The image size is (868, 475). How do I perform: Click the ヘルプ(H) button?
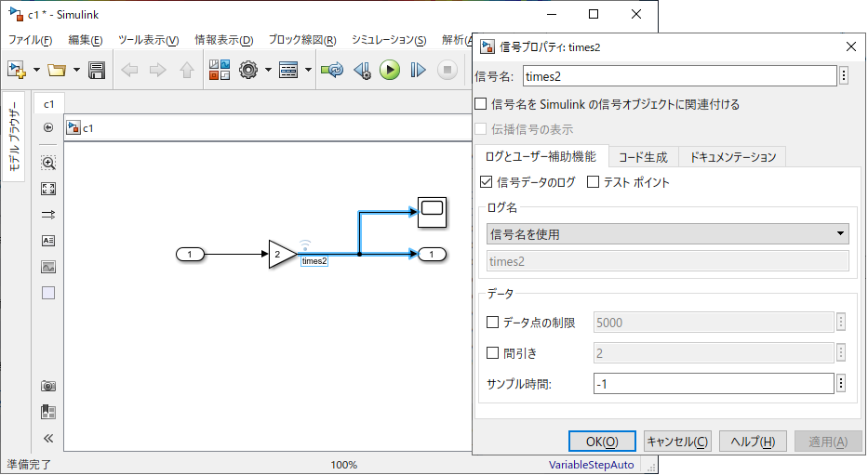[x=753, y=442]
